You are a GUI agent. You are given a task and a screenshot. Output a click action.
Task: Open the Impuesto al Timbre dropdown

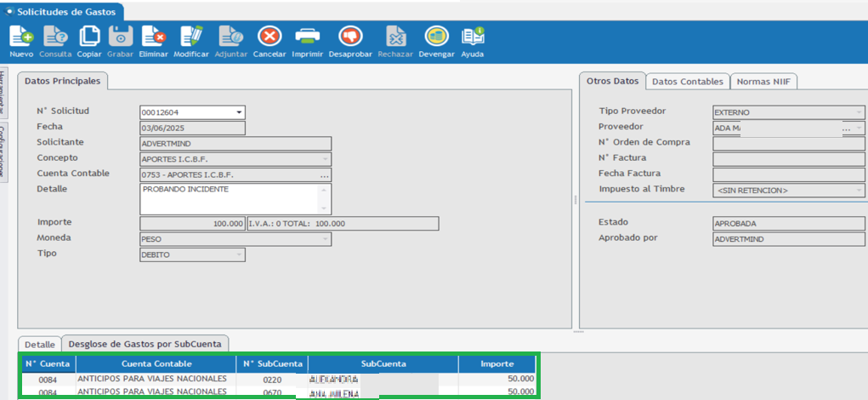[858, 190]
